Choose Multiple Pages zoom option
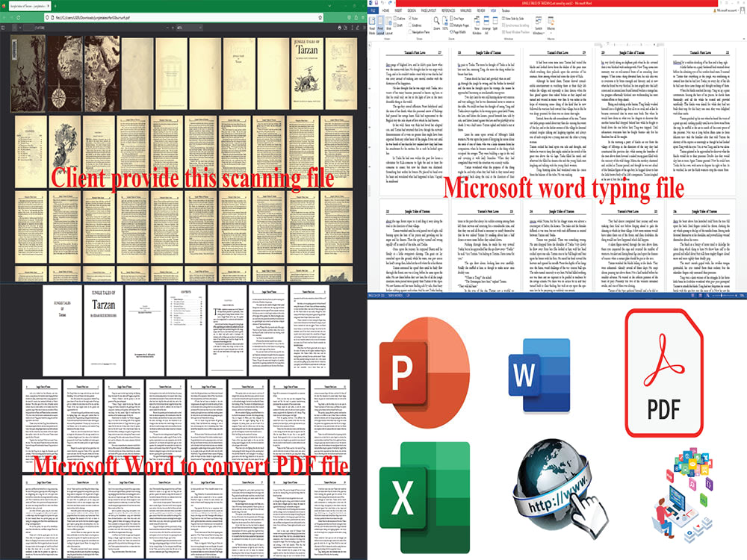This screenshot has height=560, width=747. (459, 25)
